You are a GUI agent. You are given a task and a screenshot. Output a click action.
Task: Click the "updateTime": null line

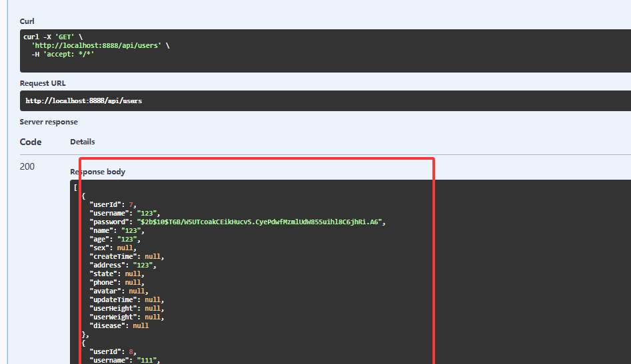tap(127, 299)
